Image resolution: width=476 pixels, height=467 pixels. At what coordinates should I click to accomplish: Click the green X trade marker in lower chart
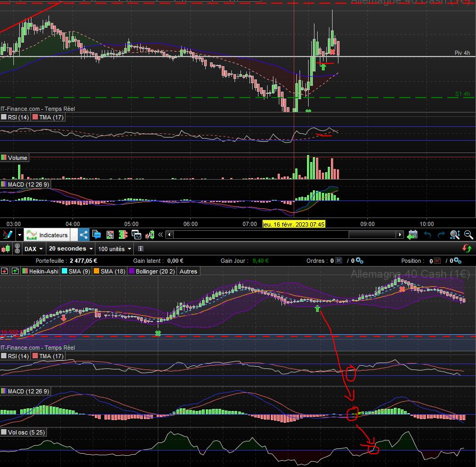[158, 333]
